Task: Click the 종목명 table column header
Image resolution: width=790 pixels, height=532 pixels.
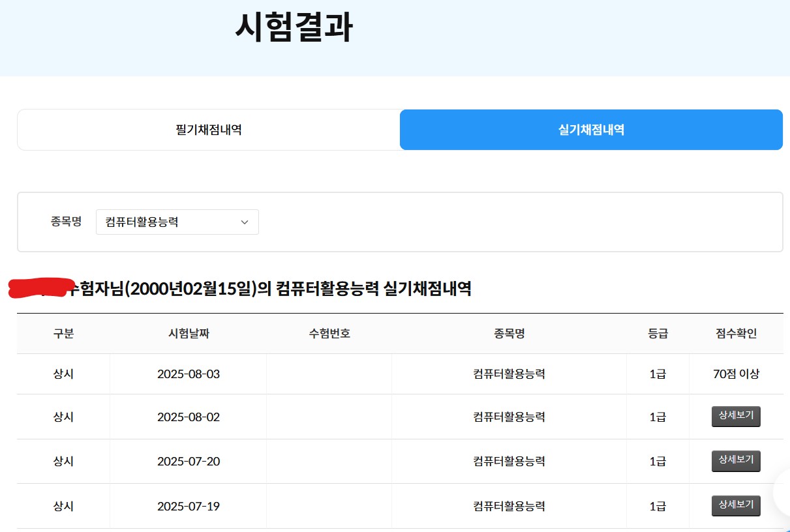Action: pos(509,334)
